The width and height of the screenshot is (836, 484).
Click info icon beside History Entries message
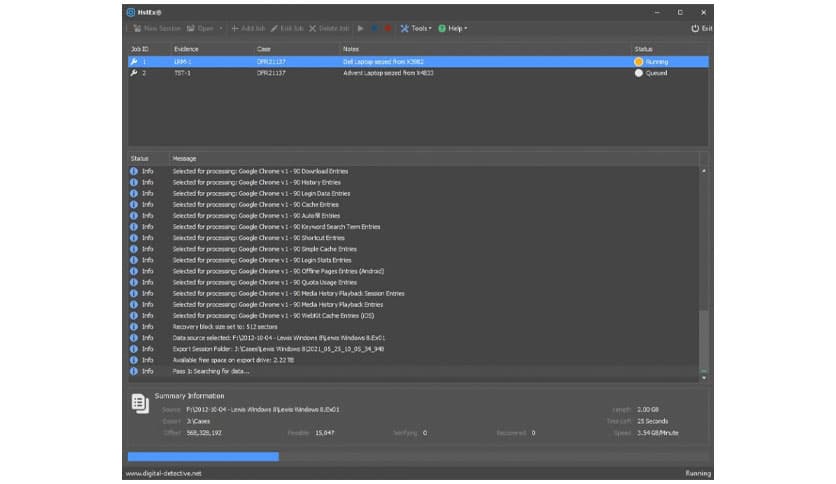(x=134, y=182)
